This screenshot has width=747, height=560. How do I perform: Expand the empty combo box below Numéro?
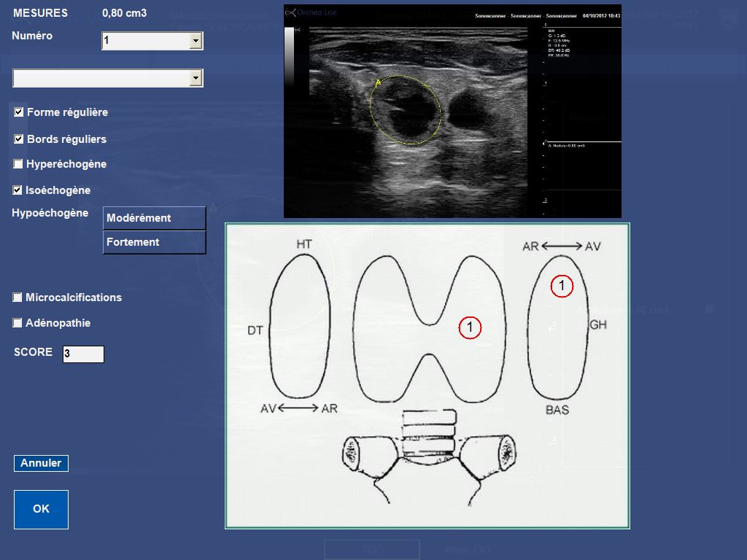pos(196,78)
